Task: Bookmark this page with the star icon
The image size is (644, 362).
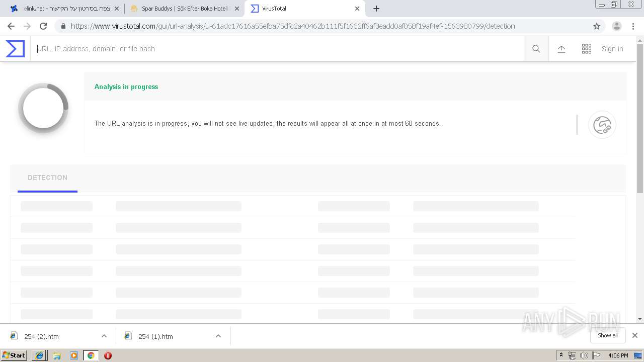Action: tap(597, 26)
